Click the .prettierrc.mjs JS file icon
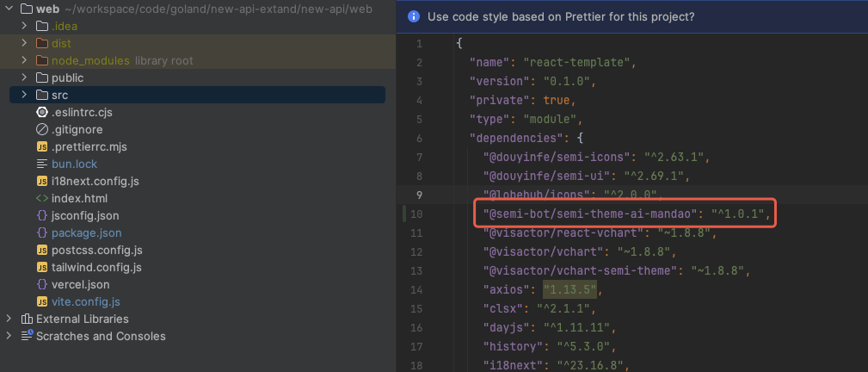This screenshot has width=868, height=372. click(x=42, y=146)
